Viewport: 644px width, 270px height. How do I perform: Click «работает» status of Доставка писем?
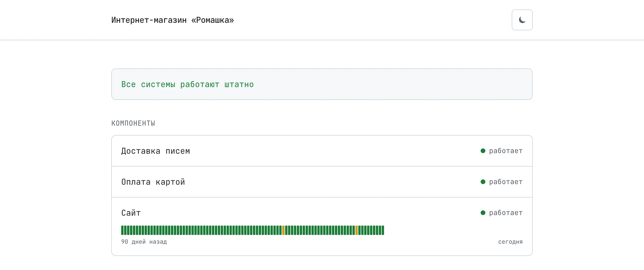click(x=506, y=151)
